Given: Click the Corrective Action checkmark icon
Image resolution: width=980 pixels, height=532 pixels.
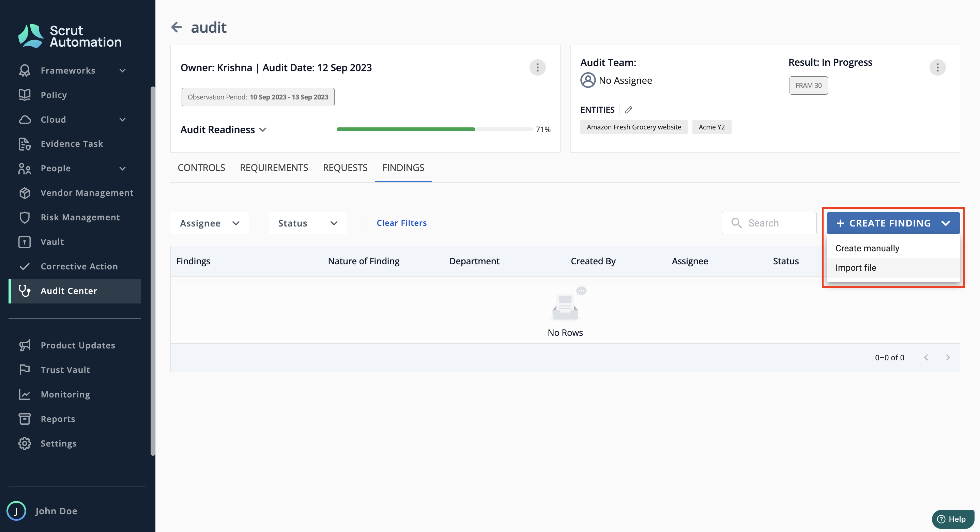Looking at the screenshot, I should [25, 267].
